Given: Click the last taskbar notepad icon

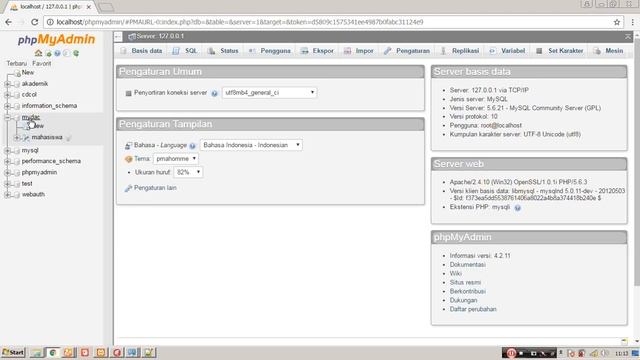Looking at the screenshot, I should pos(149,353).
